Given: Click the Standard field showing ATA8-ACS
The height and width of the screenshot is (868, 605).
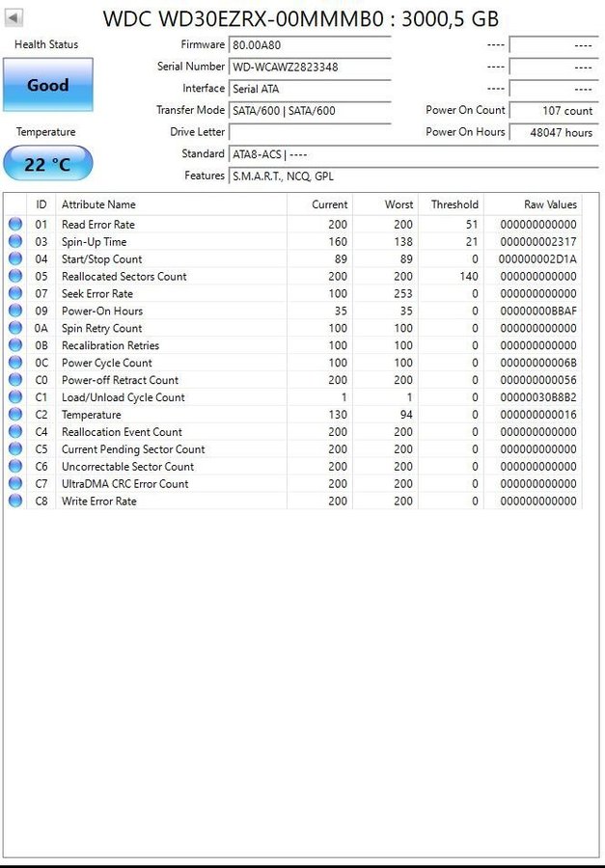Looking at the screenshot, I should [x=413, y=154].
